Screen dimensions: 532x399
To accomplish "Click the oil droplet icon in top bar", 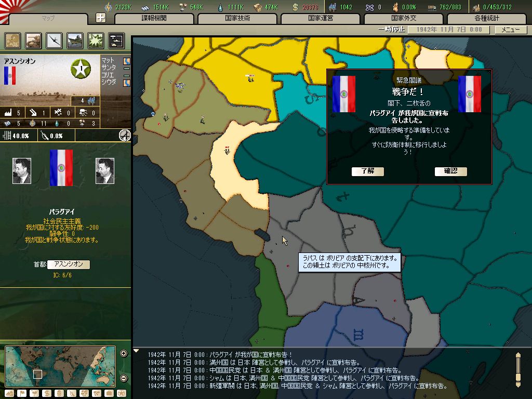I will (x=221, y=7).
